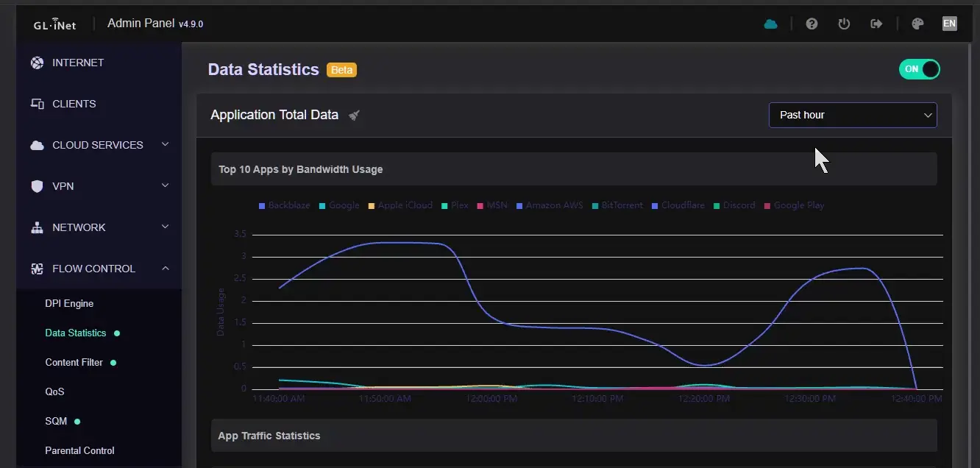The width and height of the screenshot is (980, 468).
Task: Open the Past hour time range dropdown
Action: (x=853, y=115)
